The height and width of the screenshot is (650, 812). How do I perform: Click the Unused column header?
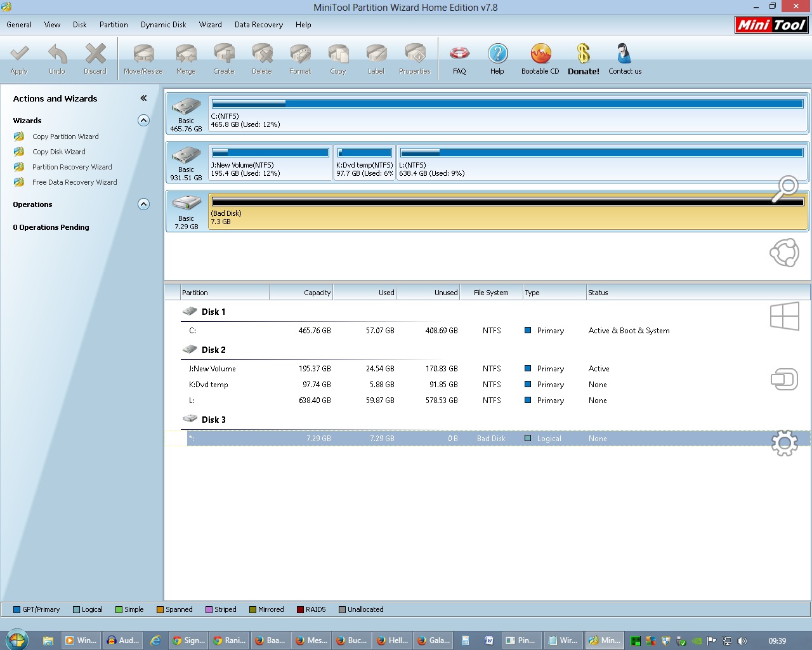[428, 293]
